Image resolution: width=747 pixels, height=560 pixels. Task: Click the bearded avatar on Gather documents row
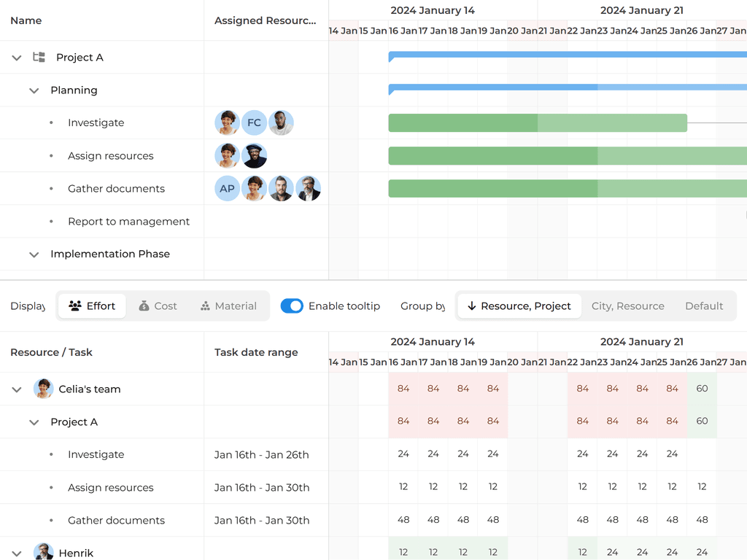coord(281,188)
